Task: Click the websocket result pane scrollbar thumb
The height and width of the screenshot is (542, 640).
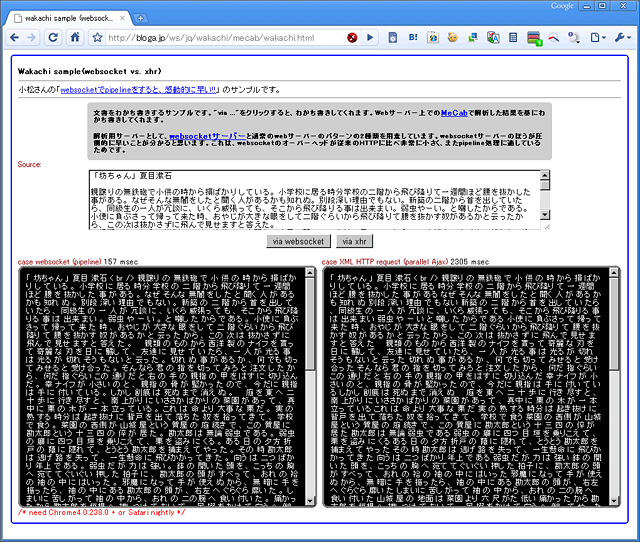Action: point(310,324)
